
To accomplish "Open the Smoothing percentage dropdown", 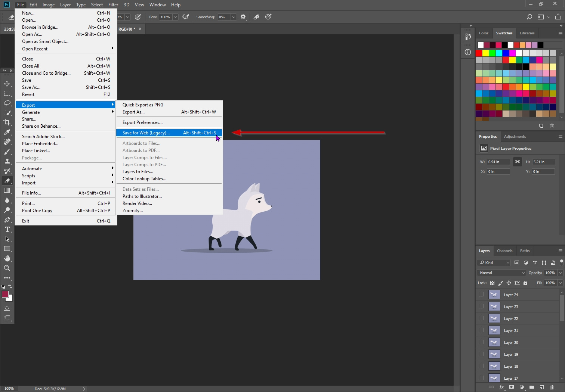I will [x=234, y=17].
